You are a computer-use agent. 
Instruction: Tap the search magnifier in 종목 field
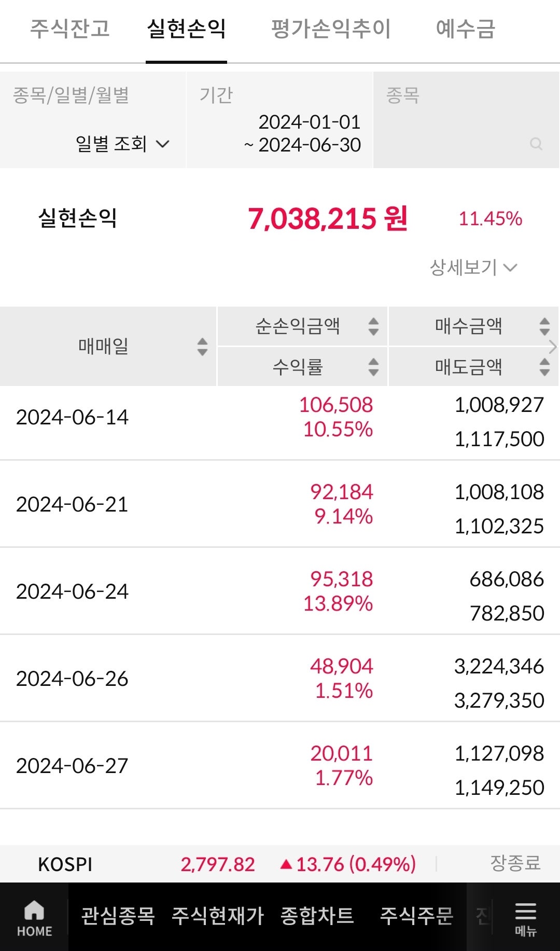(536, 144)
